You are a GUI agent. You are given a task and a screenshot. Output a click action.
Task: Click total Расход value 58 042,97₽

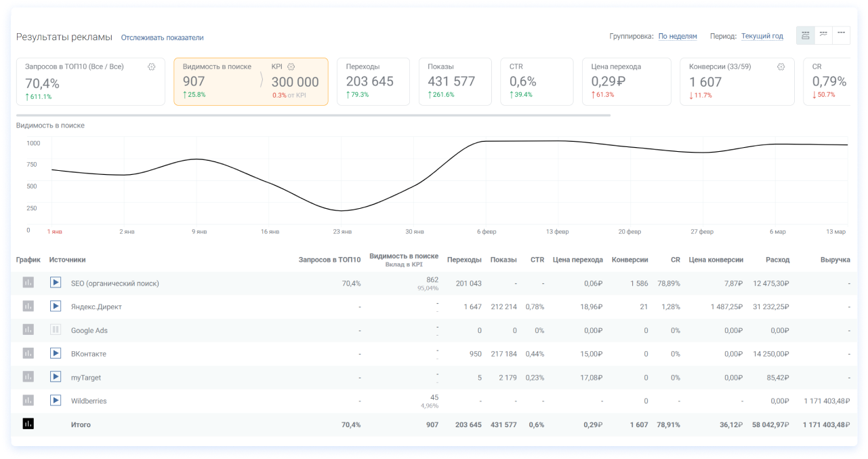coord(771,425)
